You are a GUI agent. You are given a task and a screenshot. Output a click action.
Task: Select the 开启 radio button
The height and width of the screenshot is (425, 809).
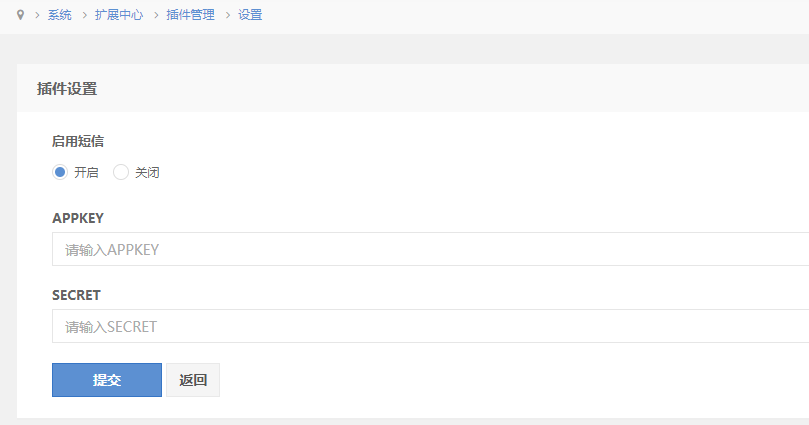pos(60,172)
